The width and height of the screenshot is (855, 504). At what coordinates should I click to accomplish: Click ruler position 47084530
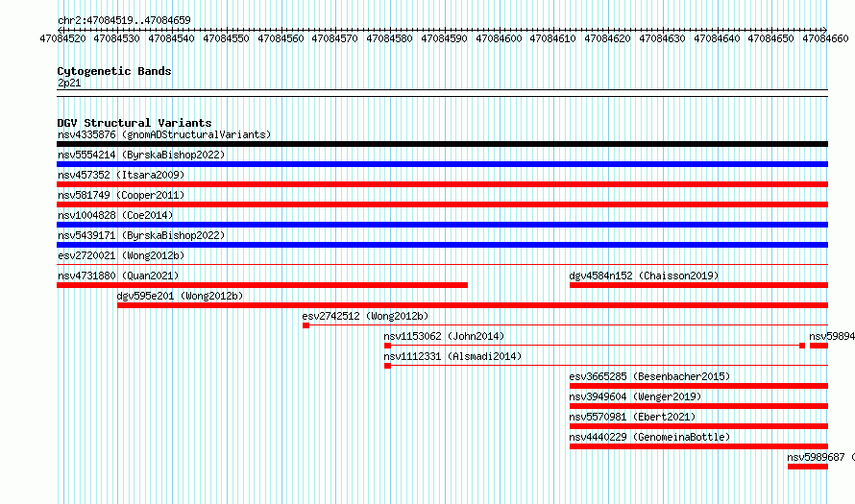(116, 38)
